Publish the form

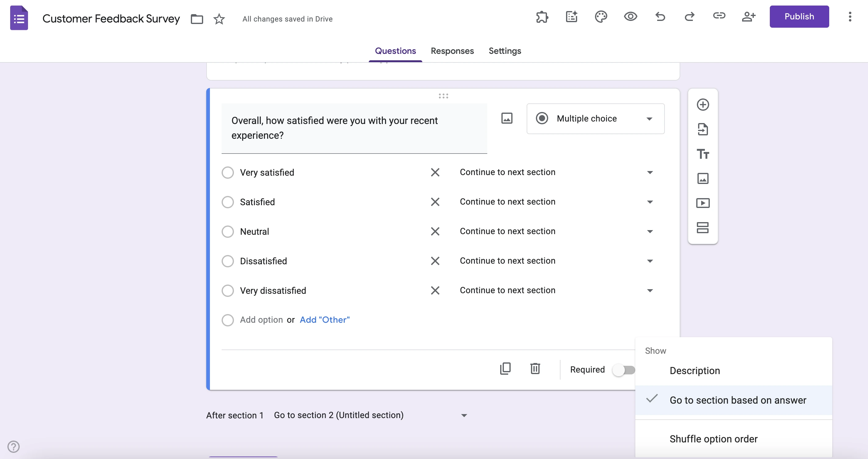pyautogui.click(x=799, y=17)
